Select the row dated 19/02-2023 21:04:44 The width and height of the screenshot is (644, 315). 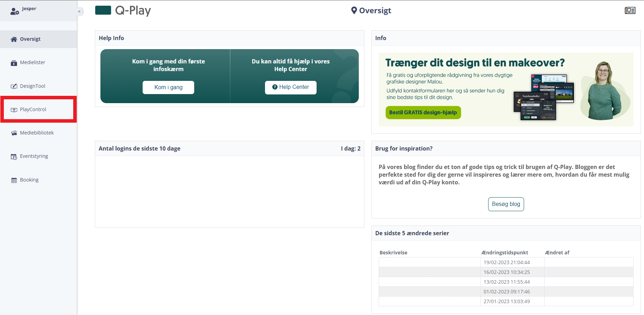click(506, 262)
